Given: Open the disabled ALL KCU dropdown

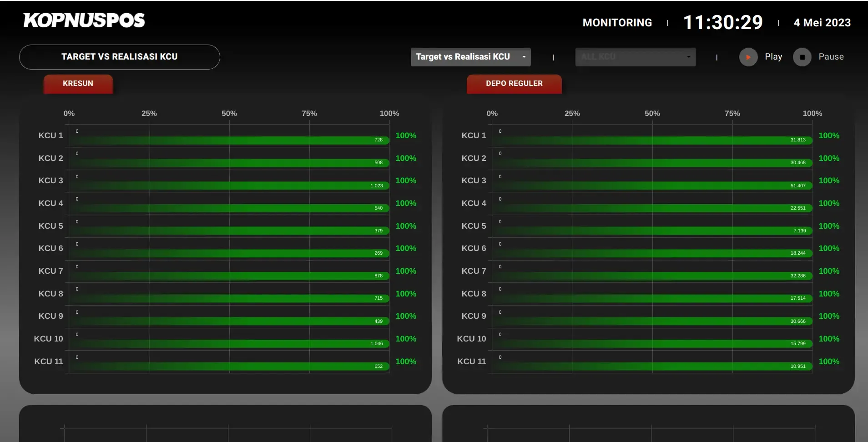Looking at the screenshot, I should click(635, 57).
